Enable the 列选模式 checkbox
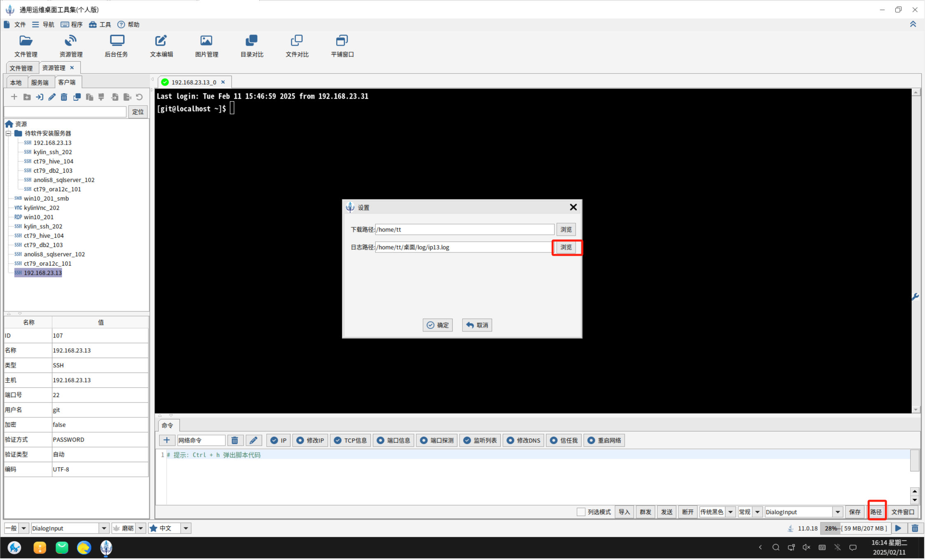 pos(581,512)
